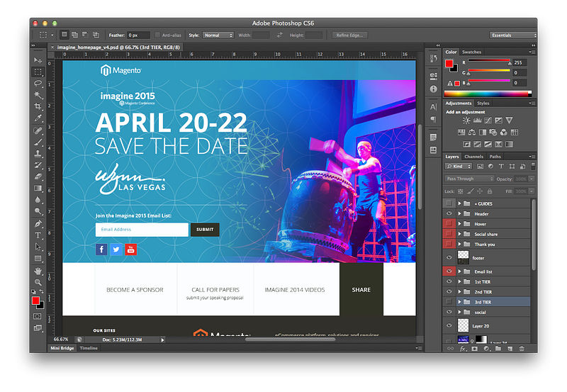Show the Thank you layer group
Image resolution: width=567 pixels, height=392 pixels.
(x=449, y=244)
